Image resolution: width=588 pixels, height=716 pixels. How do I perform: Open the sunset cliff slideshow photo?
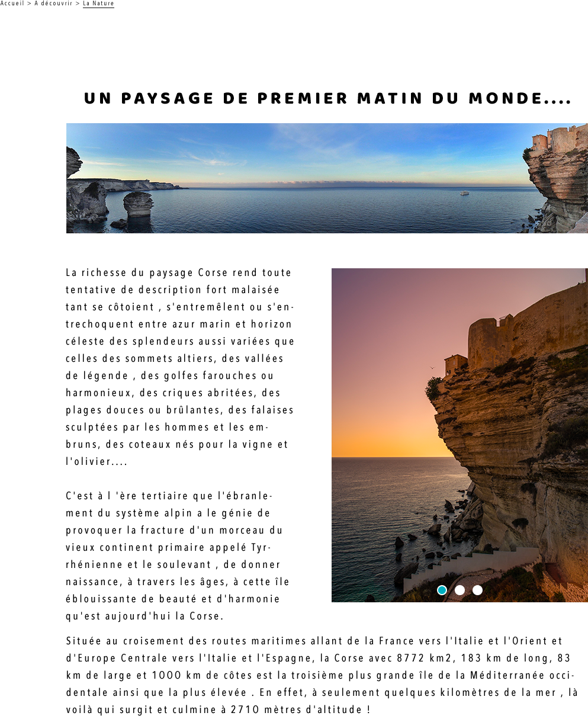pyautogui.click(x=460, y=435)
